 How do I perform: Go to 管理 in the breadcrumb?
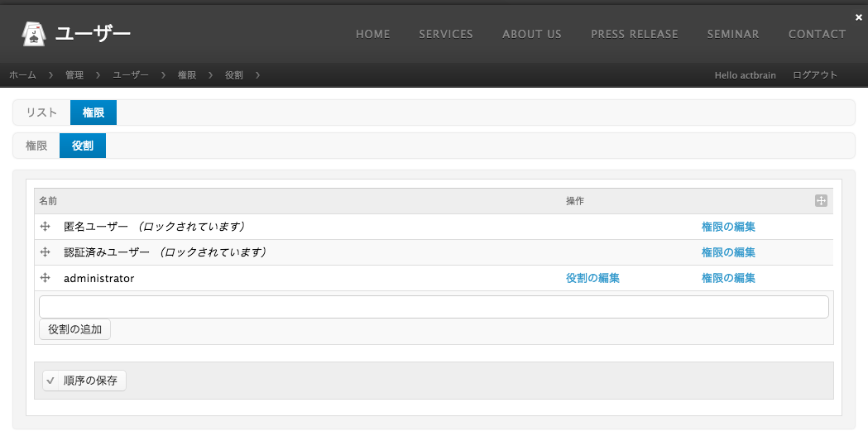click(74, 75)
